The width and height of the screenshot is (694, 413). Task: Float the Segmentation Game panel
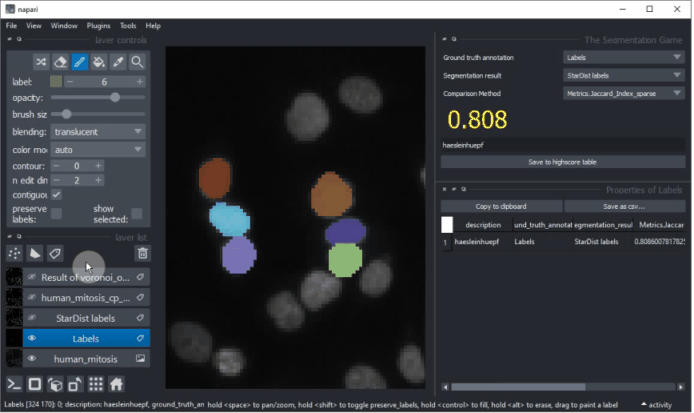454,39
